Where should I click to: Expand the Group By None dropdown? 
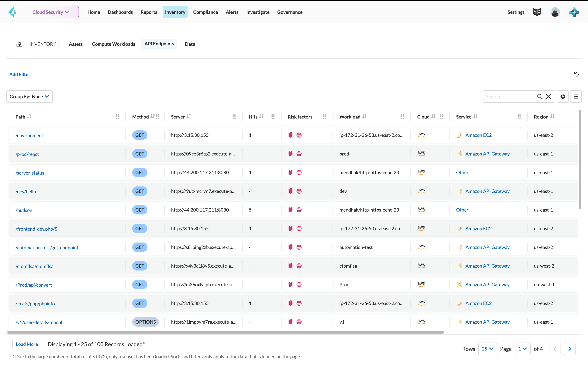(30, 97)
